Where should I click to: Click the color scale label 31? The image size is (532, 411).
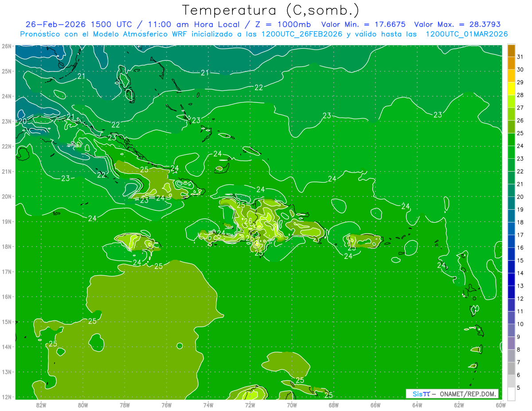click(x=520, y=57)
